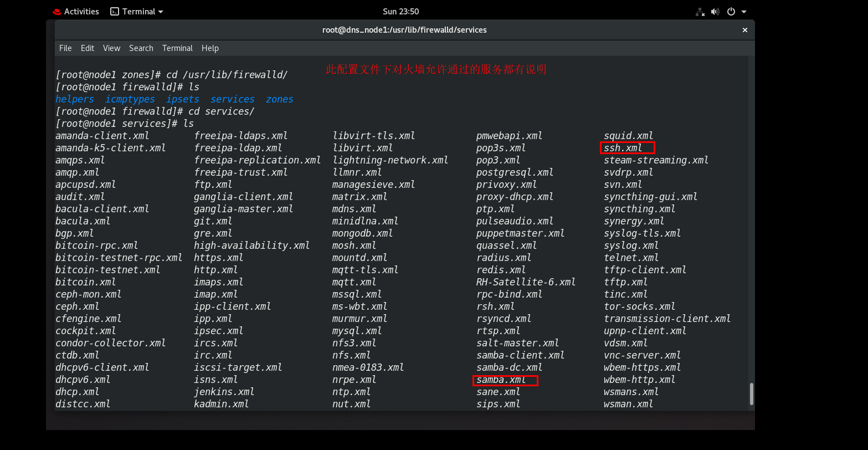This screenshot has height=450, width=868.
Task: Click the zones directory name
Action: [x=280, y=99]
